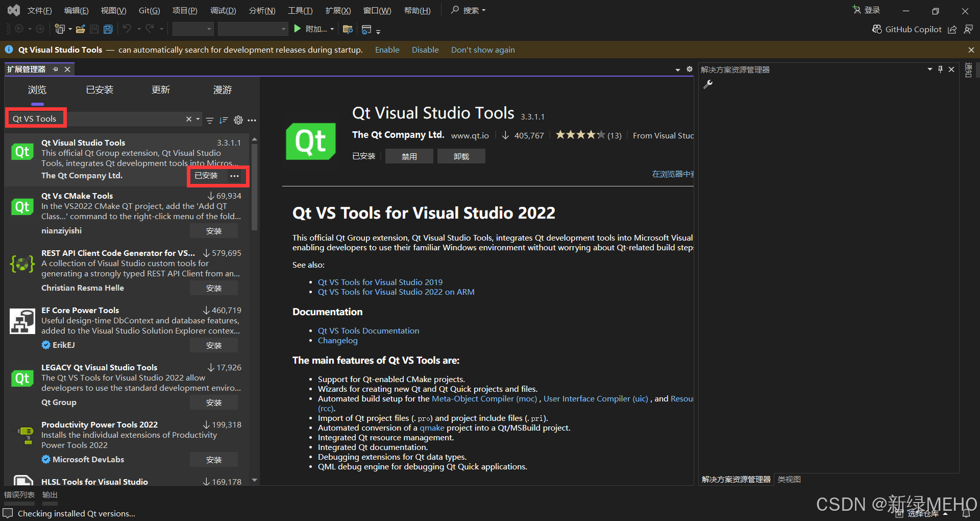Open the 错误列表 bottom tab
Screen dimensions: 980x521
pos(19,494)
